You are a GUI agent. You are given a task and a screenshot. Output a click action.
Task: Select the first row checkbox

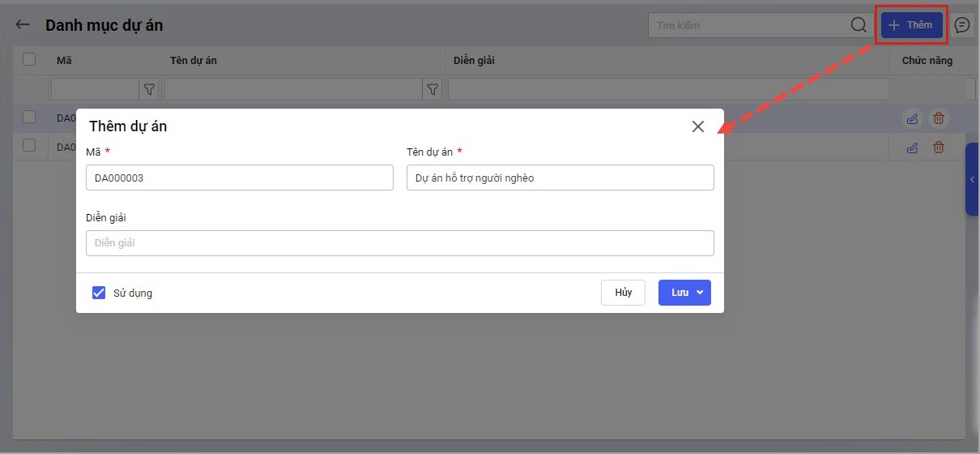pos(29,118)
